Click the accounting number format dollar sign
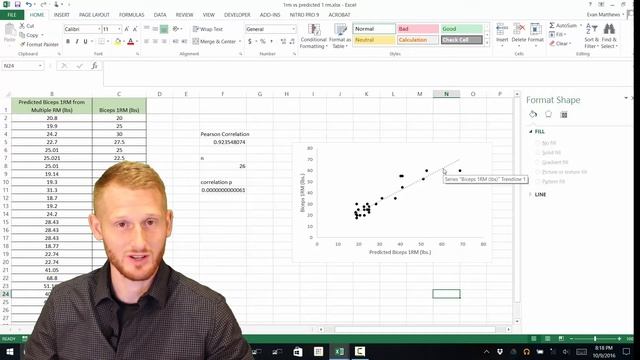This screenshot has height=360, width=640. pyautogui.click(x=250, y=41)
